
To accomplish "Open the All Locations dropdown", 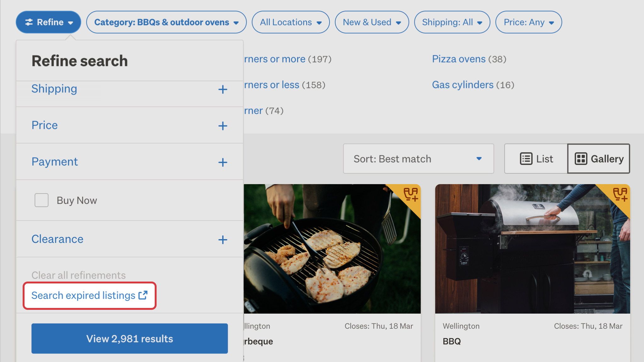I will point(291,22).
